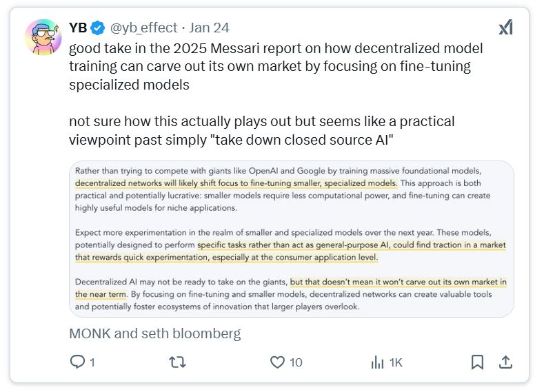Open the embedded Messari report image
The image size is (544, 392).
(292, 238)
